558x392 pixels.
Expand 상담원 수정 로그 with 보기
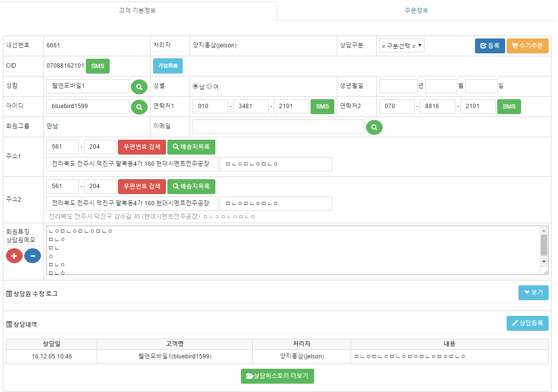533,293
